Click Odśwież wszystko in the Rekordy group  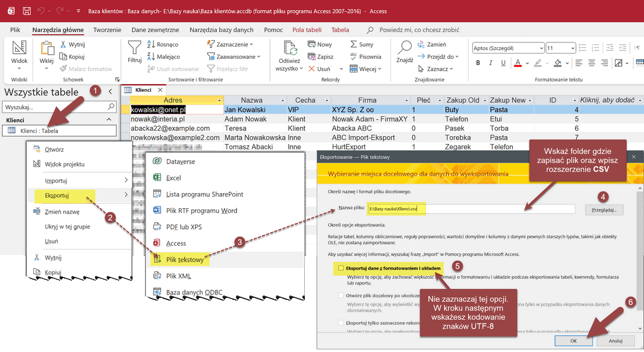click(x=289, y=56)
